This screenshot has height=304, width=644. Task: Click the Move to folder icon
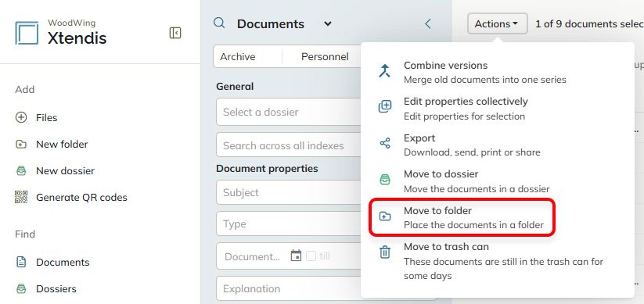pyautogui.click(x=384, y=216)
